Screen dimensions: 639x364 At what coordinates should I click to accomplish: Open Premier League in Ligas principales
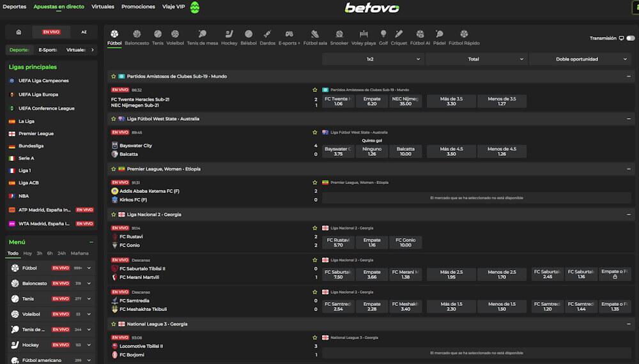point(36,133)
